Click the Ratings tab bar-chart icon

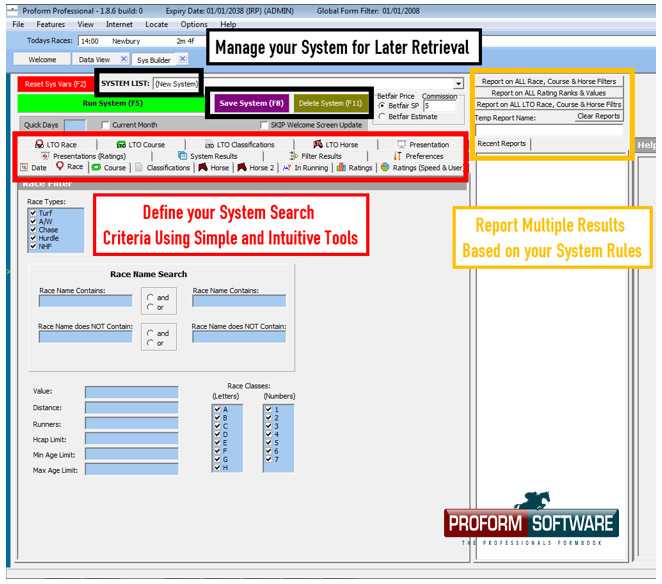pyautogui.click(x=341, y=167)
